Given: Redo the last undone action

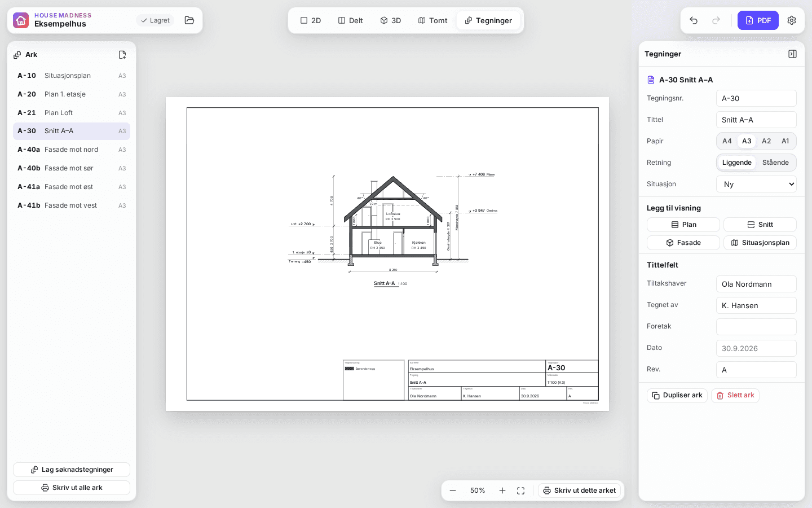Looking at the screenshot, I should pyautogui.click(x=716, y=20).
